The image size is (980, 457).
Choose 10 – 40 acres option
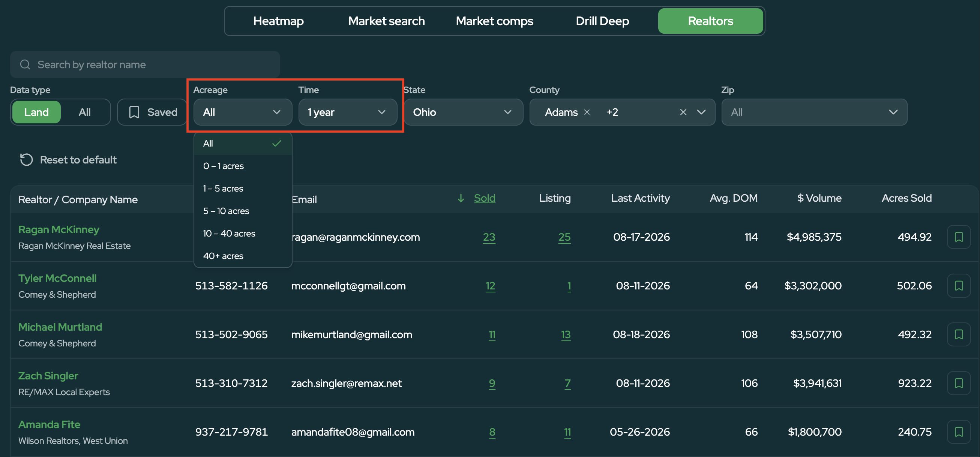click(243, 234)
